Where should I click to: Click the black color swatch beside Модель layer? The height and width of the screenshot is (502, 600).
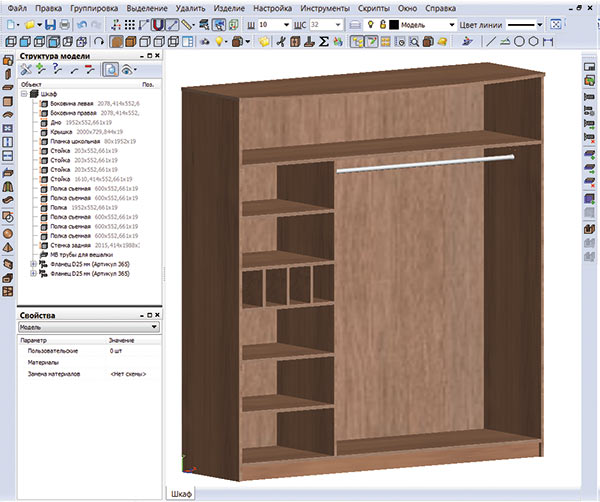[395, 22]
